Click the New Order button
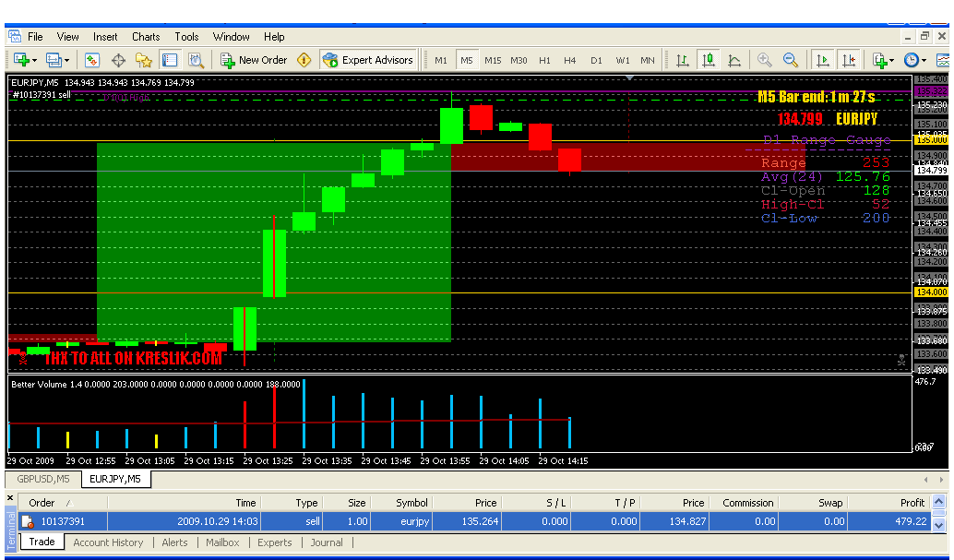This screenshot has height=560, width=954. pyautogui.click(x=254, y=60)
